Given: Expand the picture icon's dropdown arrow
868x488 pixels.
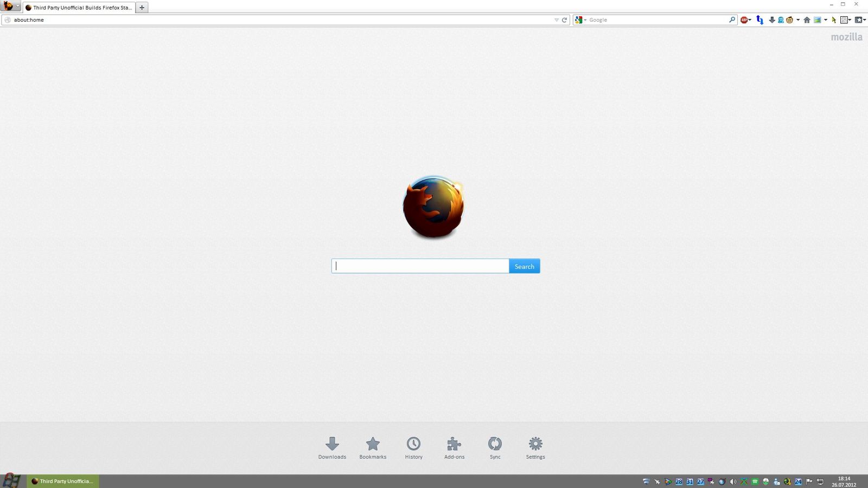Looking at the screenshot, I should pyautogui.click(x=826, y=20).
